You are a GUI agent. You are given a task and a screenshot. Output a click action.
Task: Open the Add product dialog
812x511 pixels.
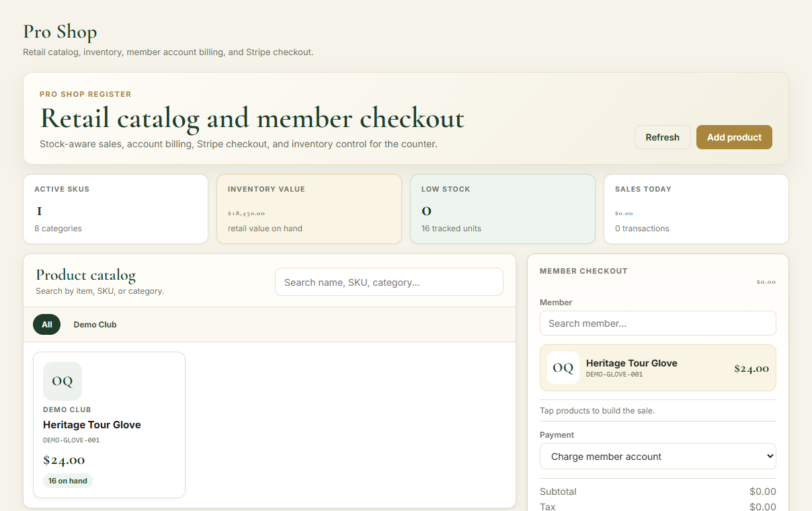coord(734,137)
